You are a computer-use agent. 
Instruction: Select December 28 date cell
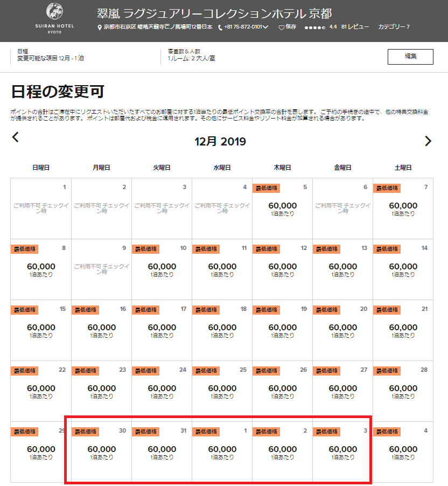pyautogui.click(x=403, y=391)
